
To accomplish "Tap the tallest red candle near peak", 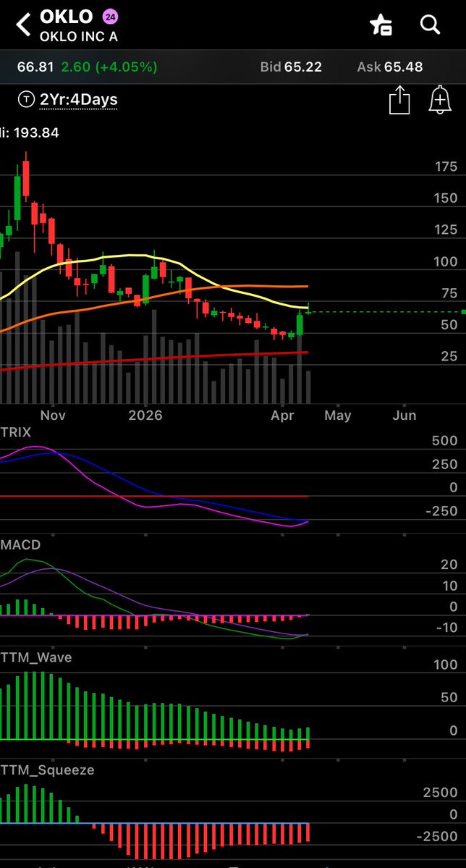I will tap(26, 178).
